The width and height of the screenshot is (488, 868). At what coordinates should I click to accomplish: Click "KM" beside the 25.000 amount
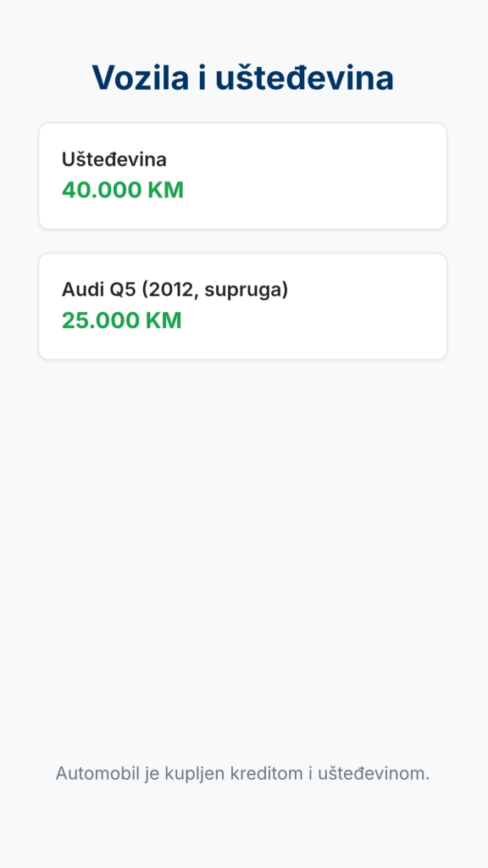click(164, 320)
